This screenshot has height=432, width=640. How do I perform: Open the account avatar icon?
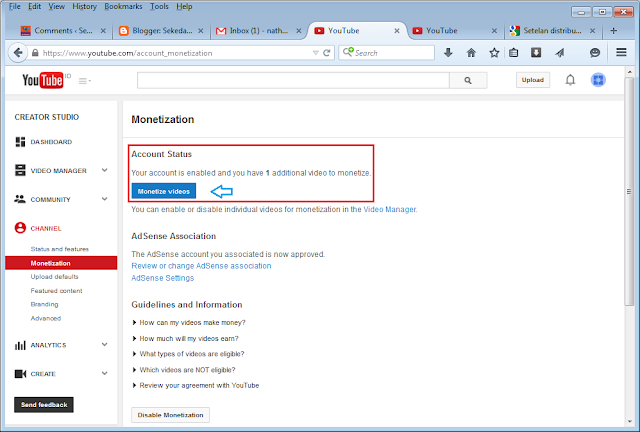tap(598, 80)
